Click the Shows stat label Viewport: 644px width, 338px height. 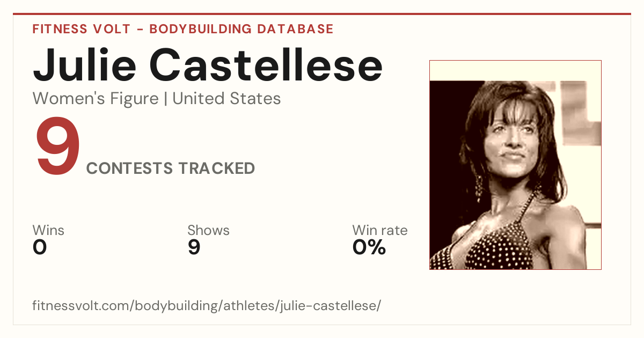pos(208,231)
